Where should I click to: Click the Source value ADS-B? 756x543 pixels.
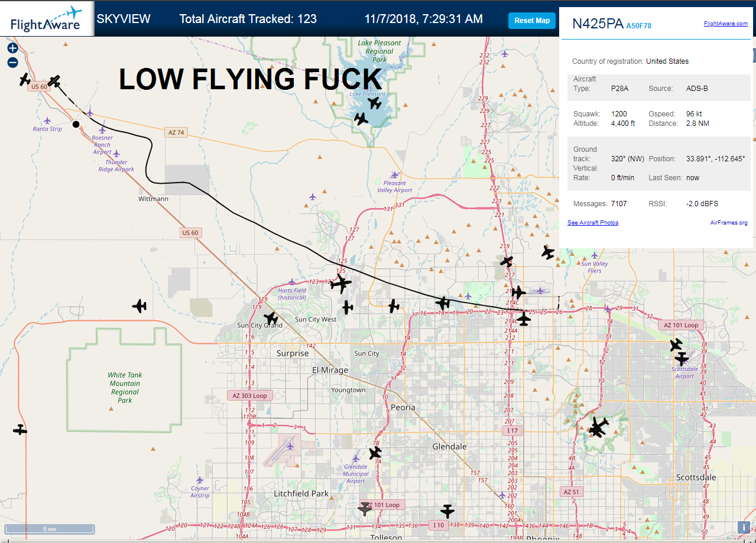(697, 89)
